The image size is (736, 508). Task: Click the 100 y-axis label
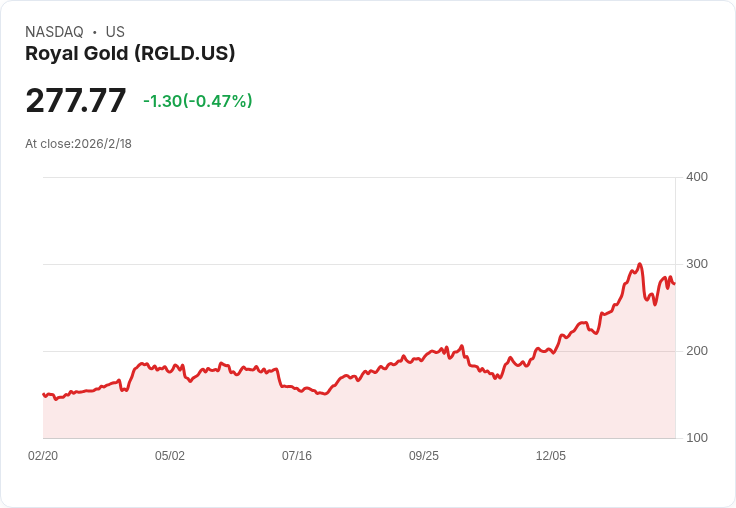click(x=697, y=438)
